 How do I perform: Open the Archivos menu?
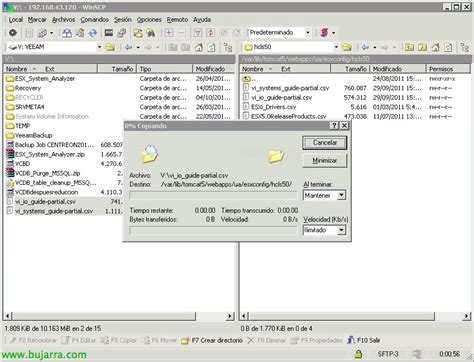pos(63,20)
